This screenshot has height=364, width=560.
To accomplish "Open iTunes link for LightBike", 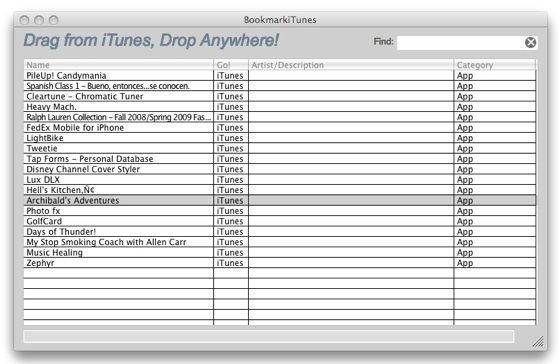I will [230, 138].
